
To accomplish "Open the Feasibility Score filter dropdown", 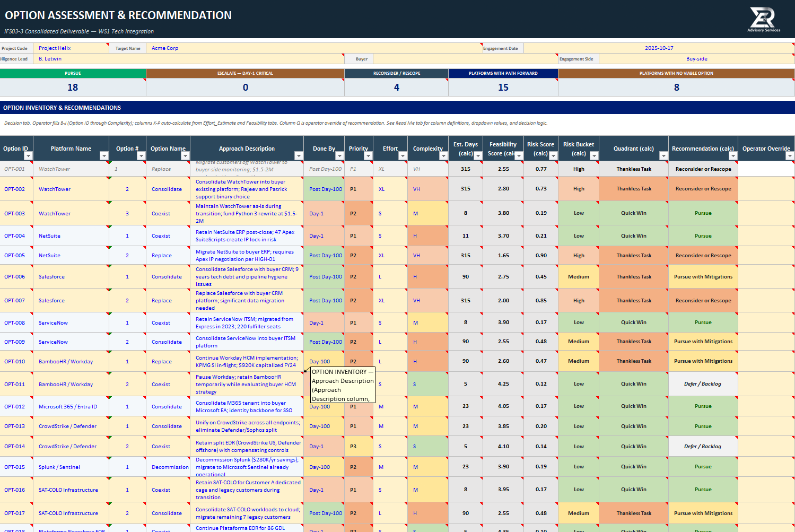I will pyautogui.click(x=518, y=156).
